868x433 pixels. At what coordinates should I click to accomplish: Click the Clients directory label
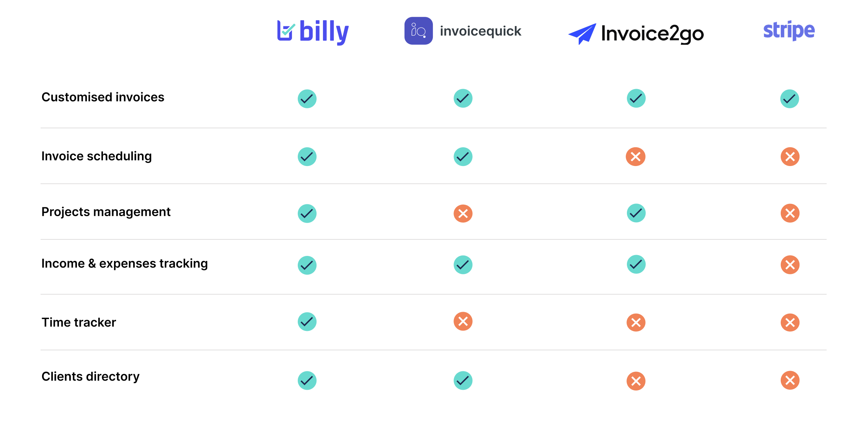(90, 377)
